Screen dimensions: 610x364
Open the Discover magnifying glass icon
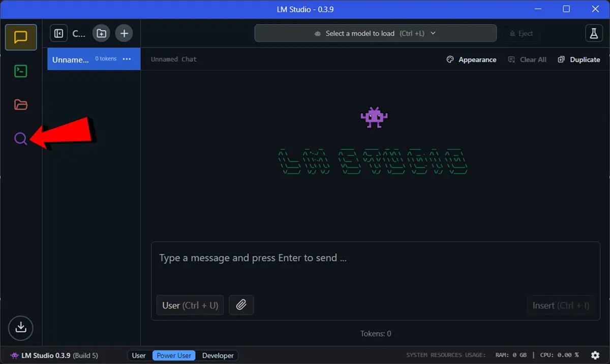tap(21, 138)
